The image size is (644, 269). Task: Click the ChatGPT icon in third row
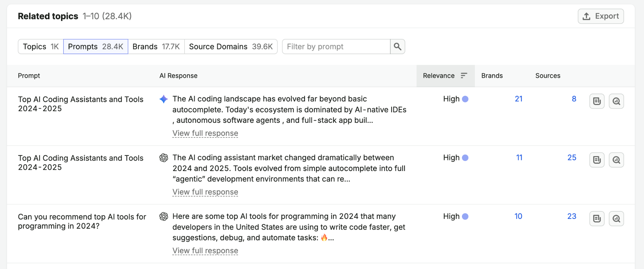[164, 216]
